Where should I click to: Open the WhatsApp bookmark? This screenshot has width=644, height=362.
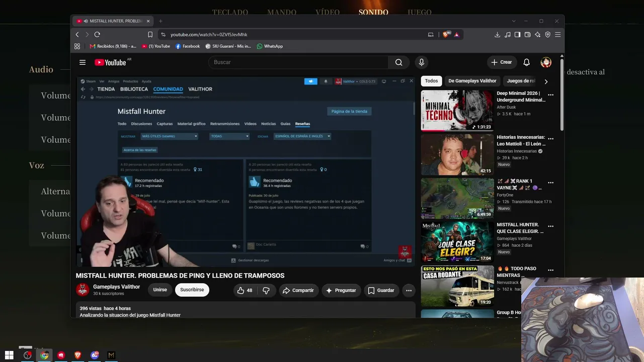coord(270,46)
